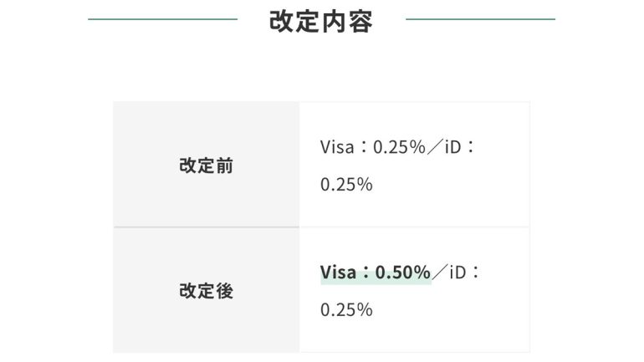Select the 改定前 row label
This screenshot has height=362, width=644.
click(x=206, y=166)
